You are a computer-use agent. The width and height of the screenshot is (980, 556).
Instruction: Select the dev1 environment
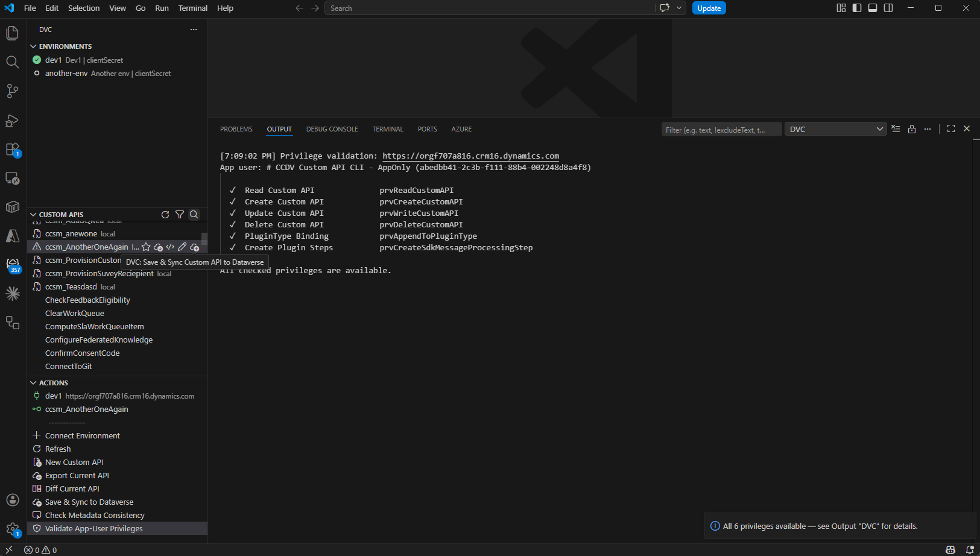point(118,60)
